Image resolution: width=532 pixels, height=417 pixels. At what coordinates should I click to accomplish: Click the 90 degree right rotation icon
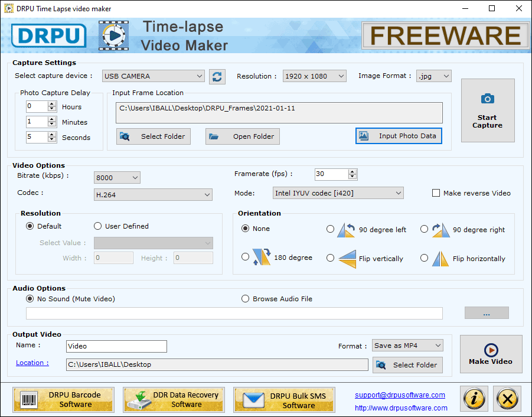[x=440, y=230]
